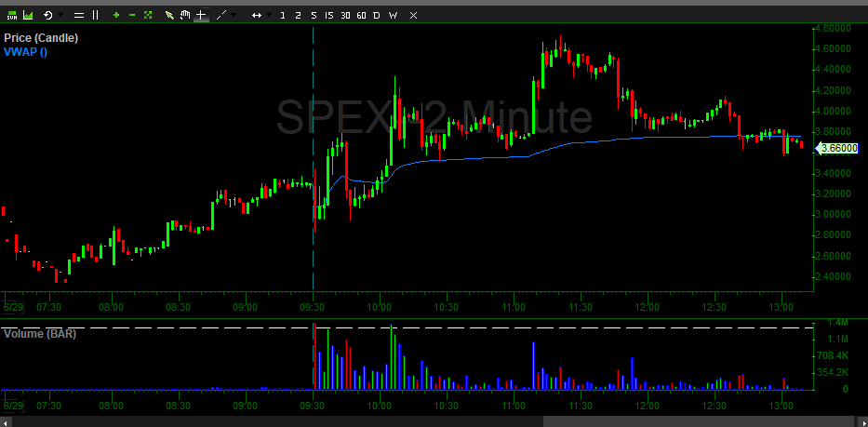The image size is (868, 427).
Task: Click the horizontal double-arrow spacing icon
Action: point(256,16)
